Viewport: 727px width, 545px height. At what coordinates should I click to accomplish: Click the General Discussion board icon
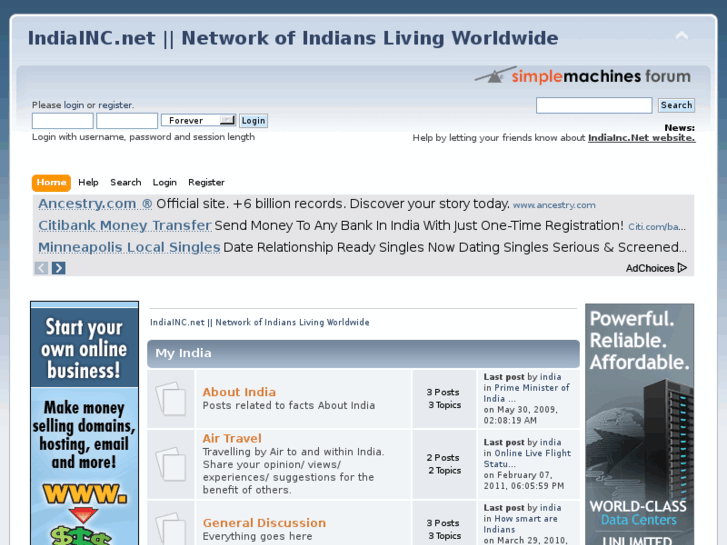pos(171,529)
